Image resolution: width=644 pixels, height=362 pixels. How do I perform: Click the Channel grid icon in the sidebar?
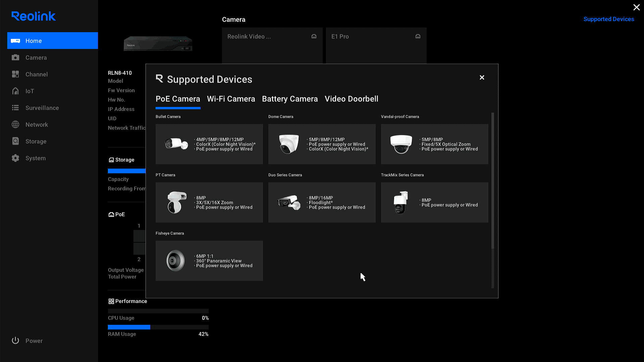pos(15,74)
